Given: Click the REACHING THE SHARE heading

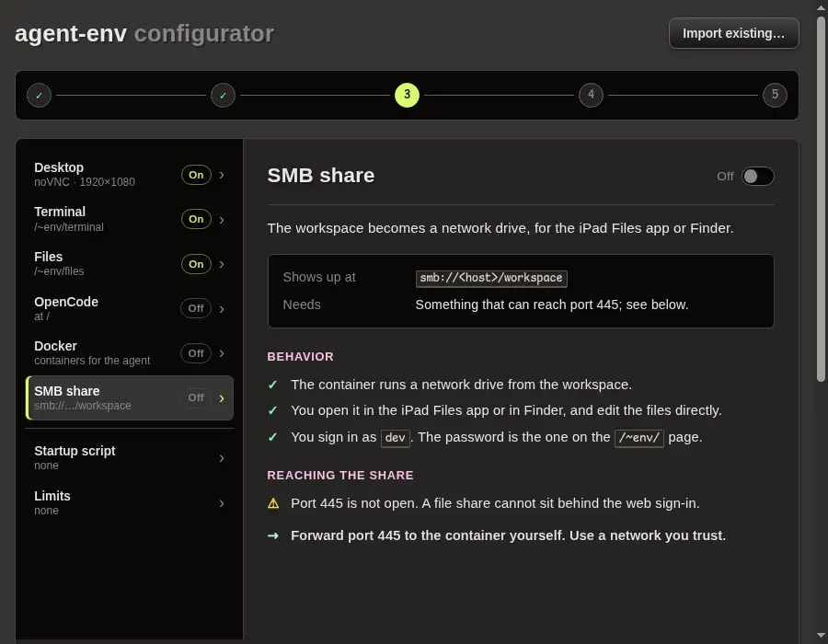Looking at the screenshot, I should click(x=340, y=475).
